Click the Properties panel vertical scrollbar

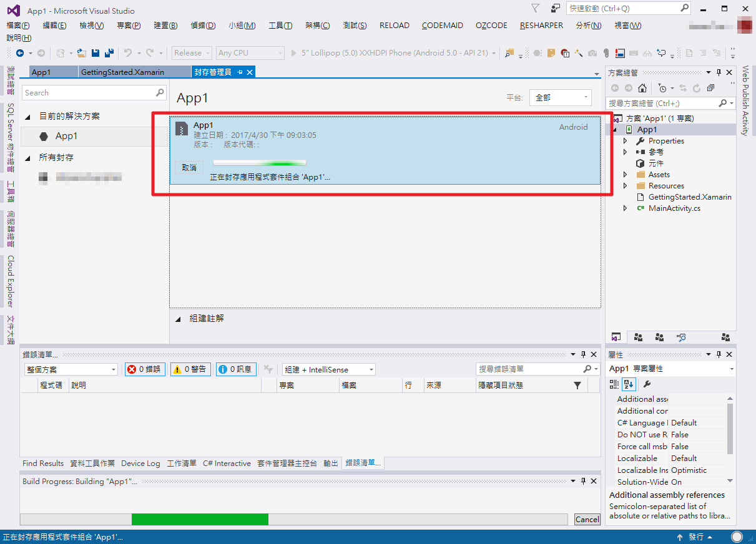730,440
